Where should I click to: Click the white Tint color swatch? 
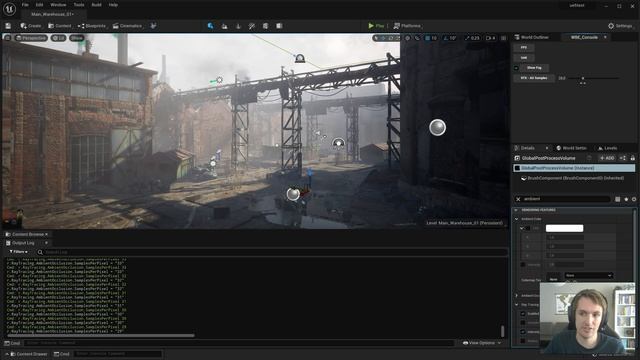[564, 228]
